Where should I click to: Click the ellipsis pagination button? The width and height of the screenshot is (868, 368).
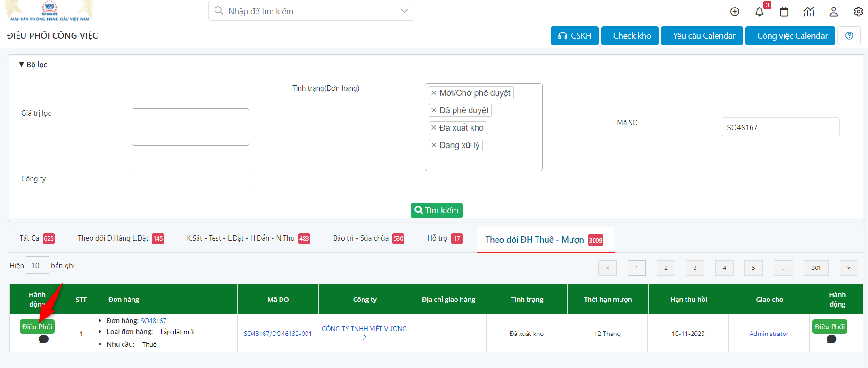click(783, 268)
